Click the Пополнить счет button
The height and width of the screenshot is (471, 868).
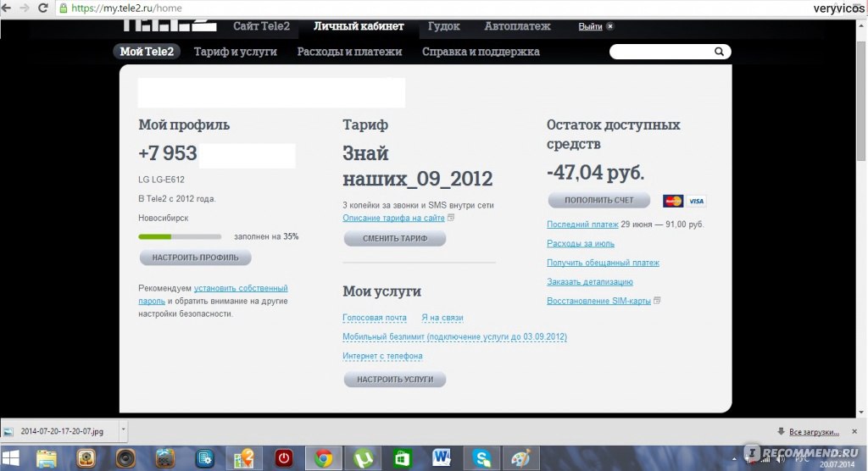[599, 201]
